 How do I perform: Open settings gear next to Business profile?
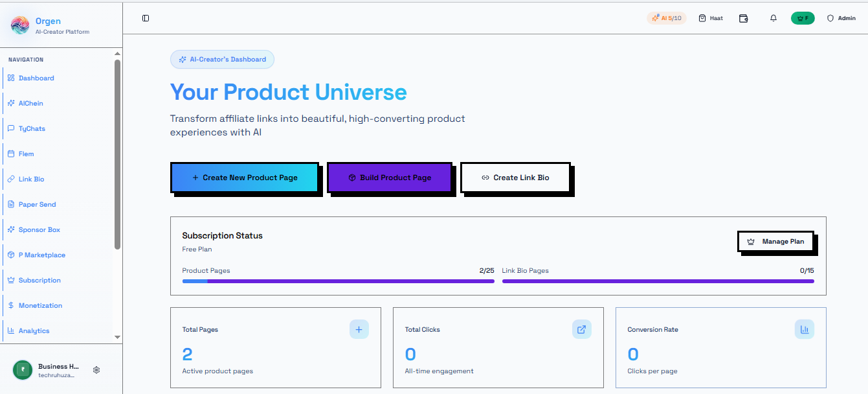(x=96, y=369)
